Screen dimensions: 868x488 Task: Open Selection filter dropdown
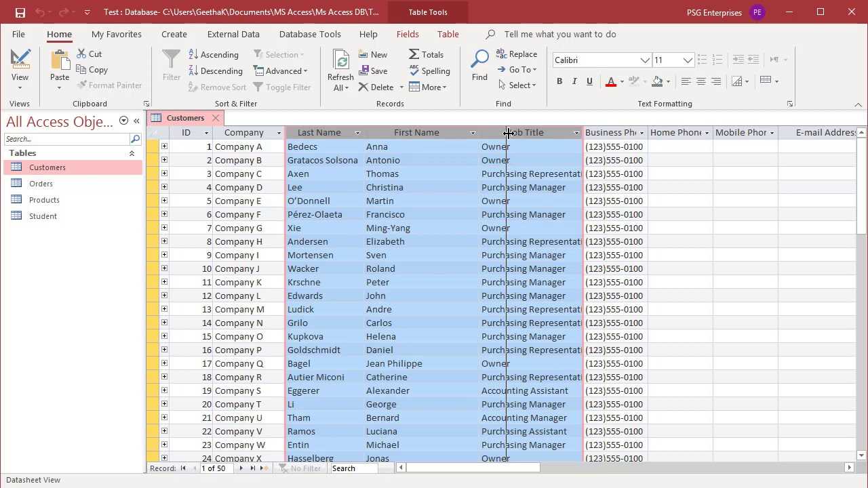[x=279, y=54]
